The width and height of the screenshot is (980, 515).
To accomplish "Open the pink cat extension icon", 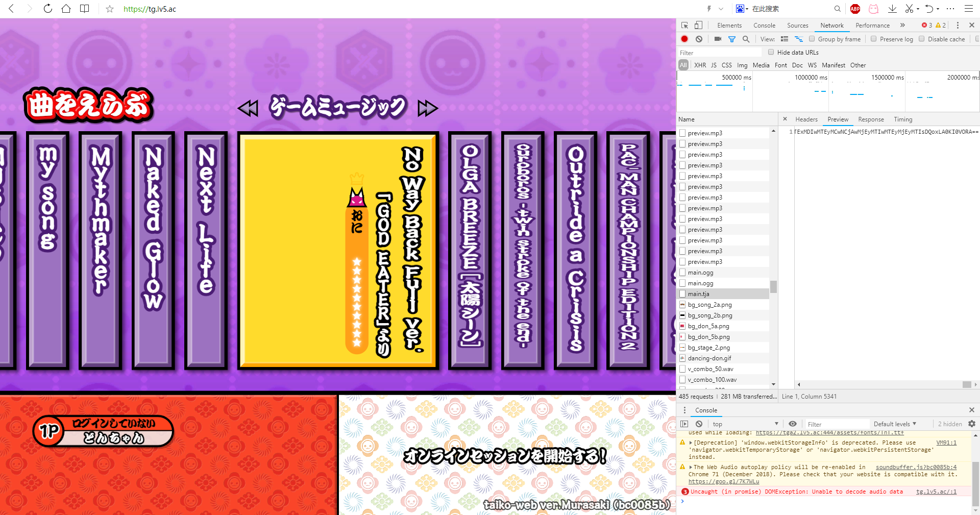I will coord(874,9).
